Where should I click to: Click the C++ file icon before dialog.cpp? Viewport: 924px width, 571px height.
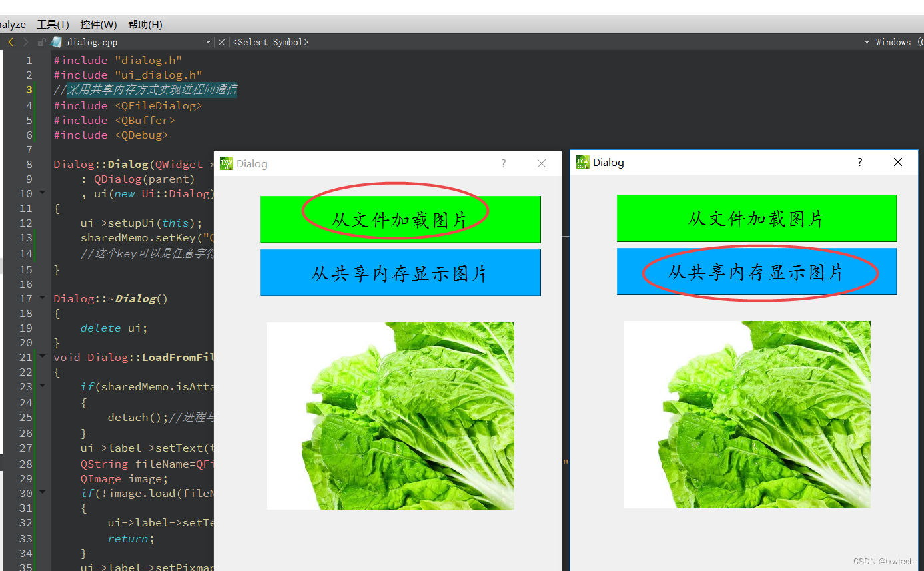(x=56, y=42)
